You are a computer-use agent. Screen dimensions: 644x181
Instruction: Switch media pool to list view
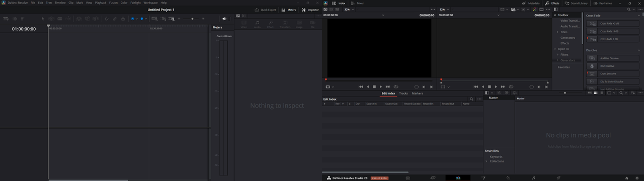point(601,93)
